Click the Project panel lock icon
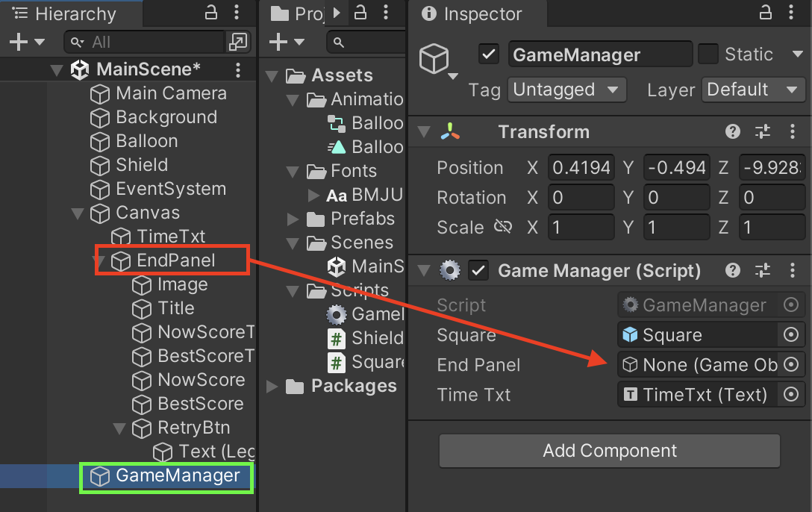Viewport: 812px width, 512px height. pyautogui.click(x=360, y=13)
